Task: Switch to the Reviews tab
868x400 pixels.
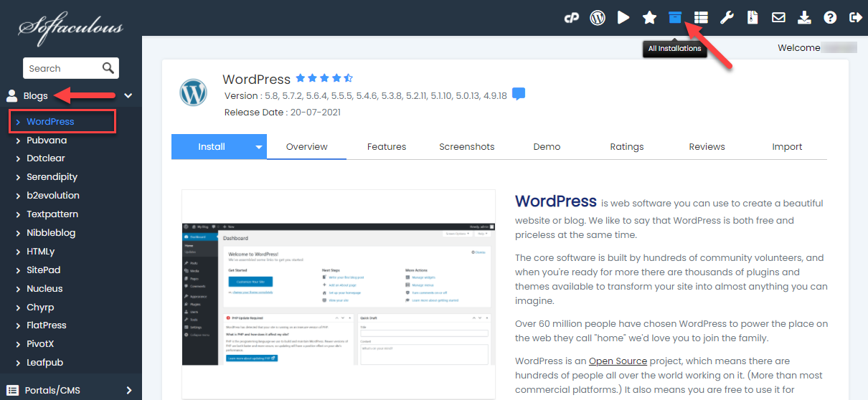Action: tap(707, 146)
